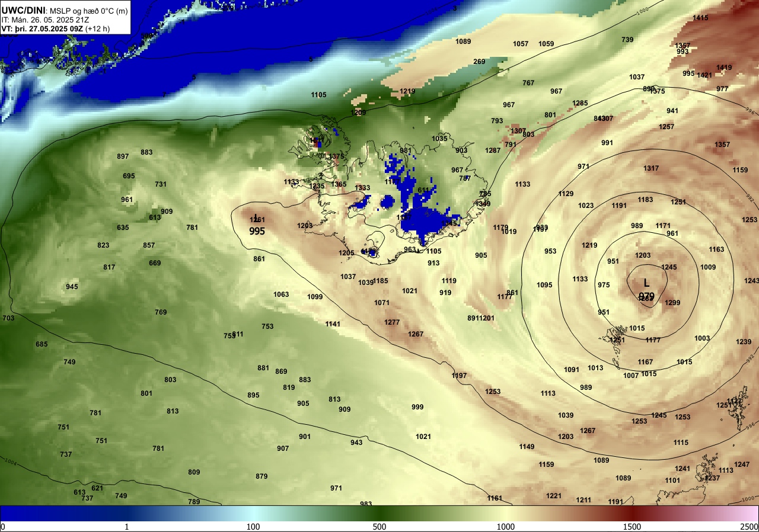This screenshot has width=759, height=532.
Task: Click the 1099 height value
Action: coord(315,297)
